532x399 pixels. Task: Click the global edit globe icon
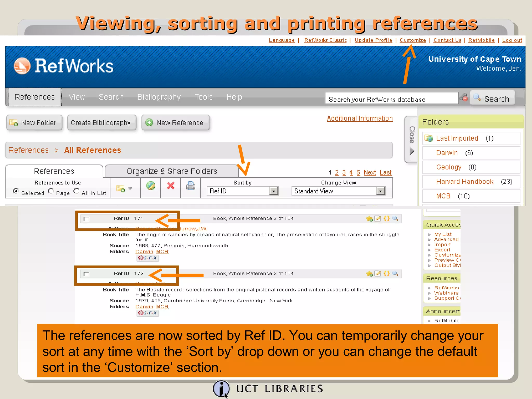point(151,186)
